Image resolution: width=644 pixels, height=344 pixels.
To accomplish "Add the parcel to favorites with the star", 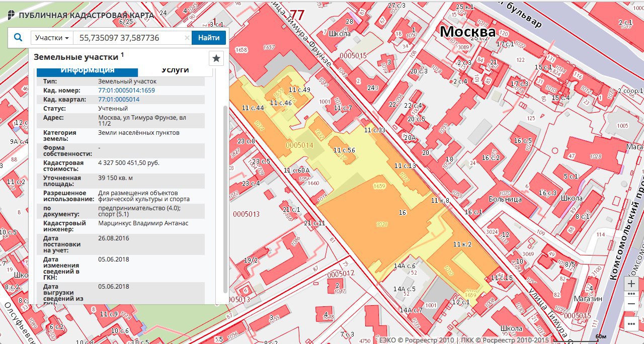I will tap(216, 58).
